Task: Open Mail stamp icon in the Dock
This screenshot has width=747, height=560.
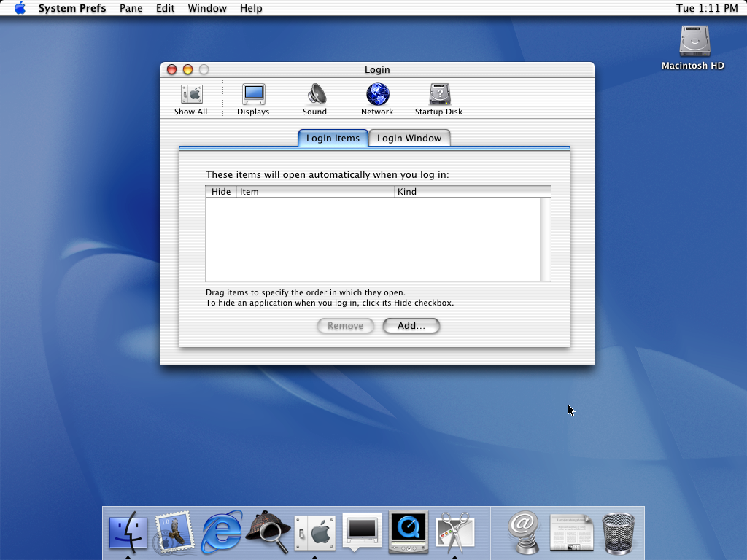Action: (174, 532)
